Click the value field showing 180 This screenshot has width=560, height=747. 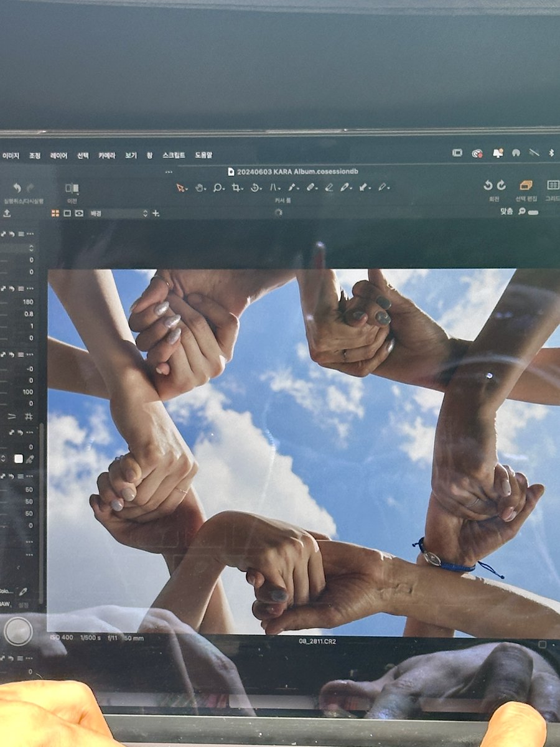coord(28,301)
